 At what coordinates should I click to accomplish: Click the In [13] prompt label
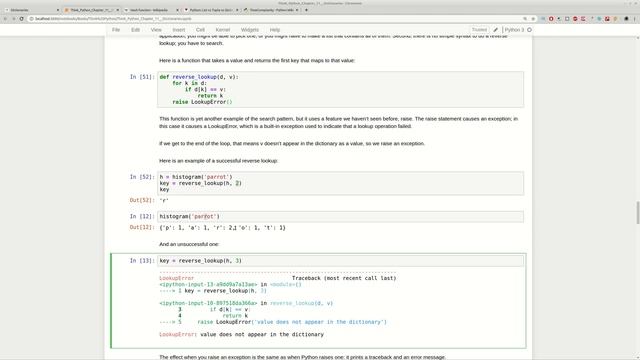click(142, 260)
